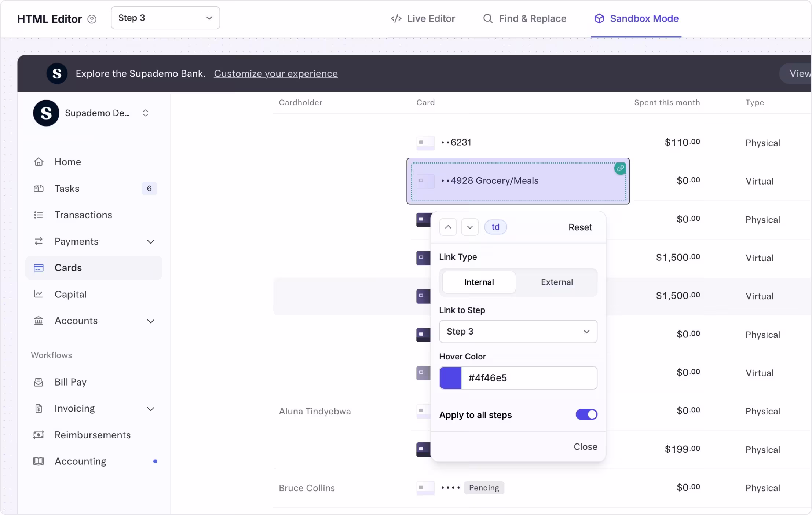
Task: Switch link type to External
Action: 556,282
